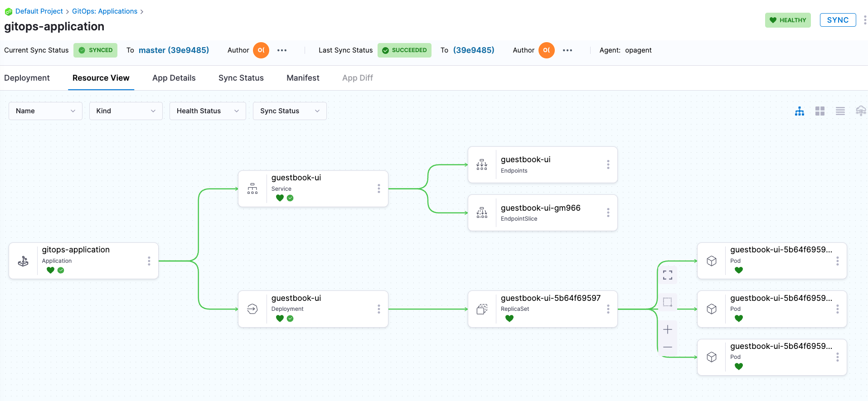This screenshot has width=868, height=401.
Task: Open the master (39e9485) revision link
Action: (174, 50)
